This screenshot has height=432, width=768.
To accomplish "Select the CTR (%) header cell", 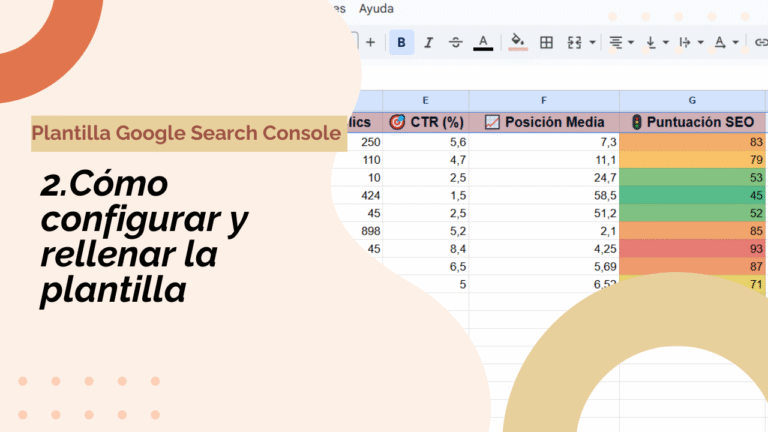I will (425, 122).
